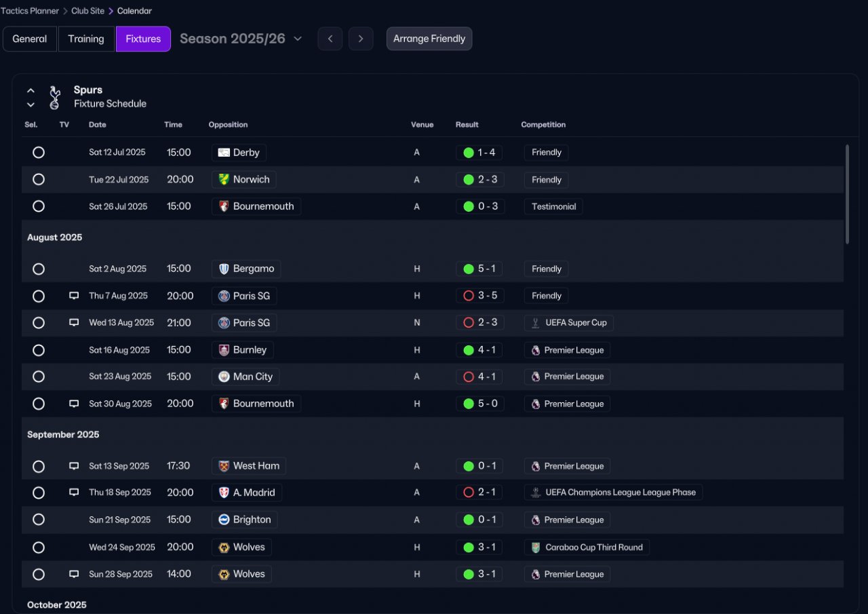Screen dimensions: 868x614
Task: Select the Derby fixture radio button
Action: [x=39, y=153]
